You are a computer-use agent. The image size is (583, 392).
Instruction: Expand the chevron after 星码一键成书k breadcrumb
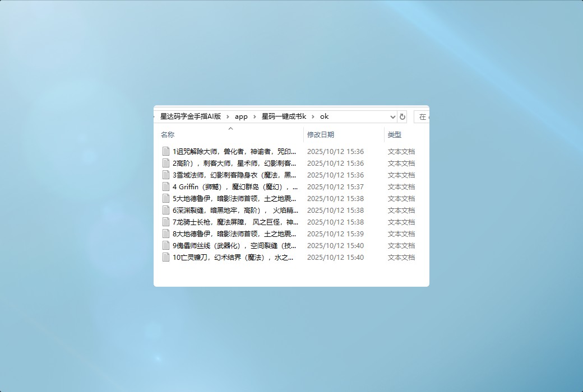pyautogui.click(x=313, y=116)
